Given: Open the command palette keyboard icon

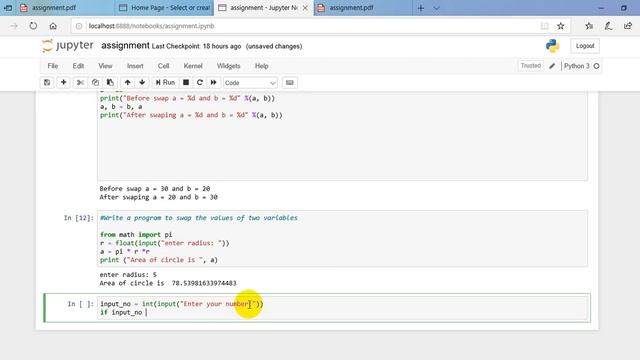Looking at the screenshot, I should pos(289,82).
